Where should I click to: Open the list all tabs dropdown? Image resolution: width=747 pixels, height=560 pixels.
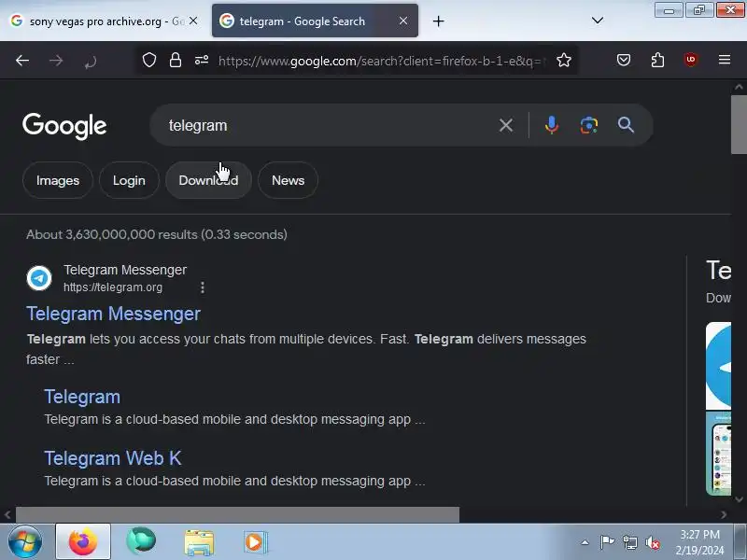[597, 21]
